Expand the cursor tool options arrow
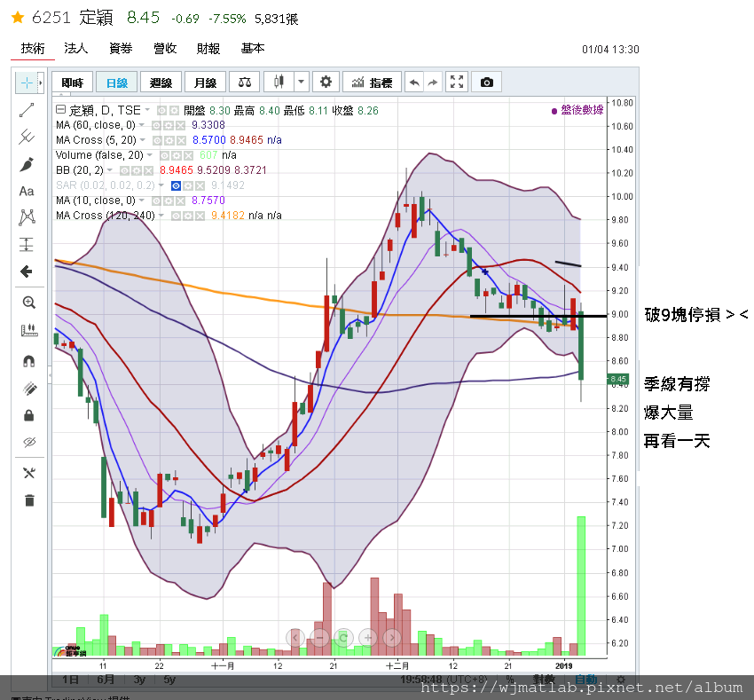The image size is (754, 700). (41, 83)
